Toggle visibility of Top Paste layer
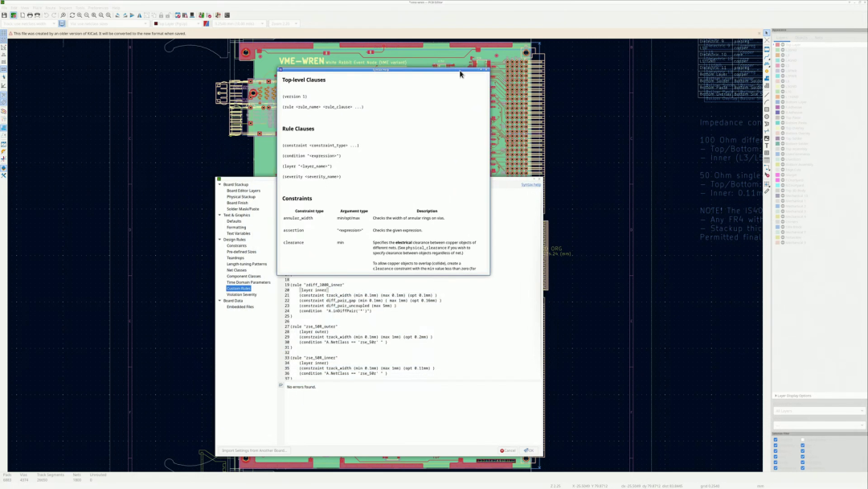Viewport: 868px width, 489px height. tap(783, 117)
